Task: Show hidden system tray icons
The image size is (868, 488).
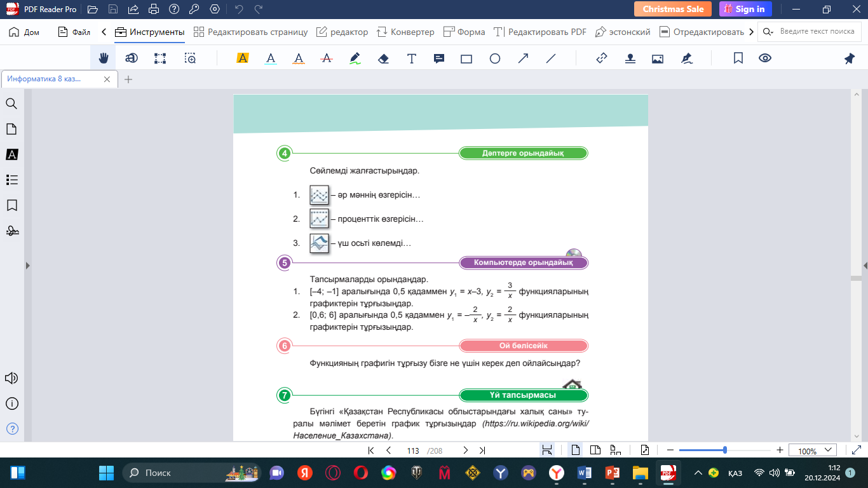Action: 698,473
